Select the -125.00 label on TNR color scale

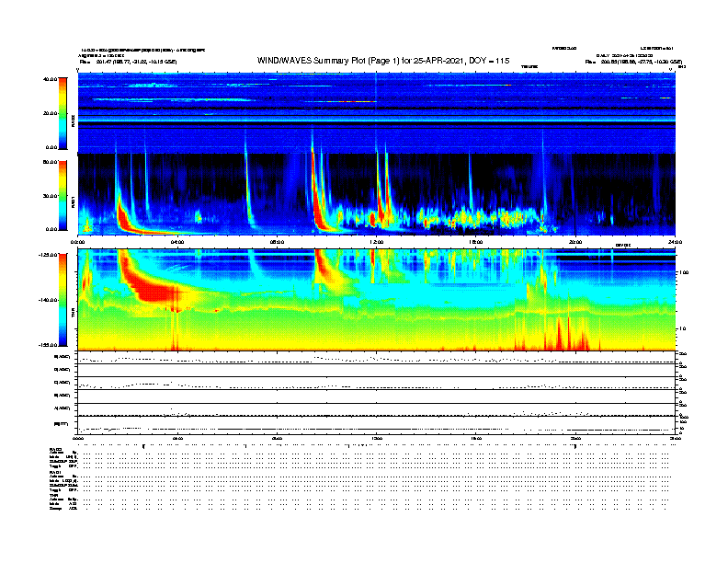point(48,255)
